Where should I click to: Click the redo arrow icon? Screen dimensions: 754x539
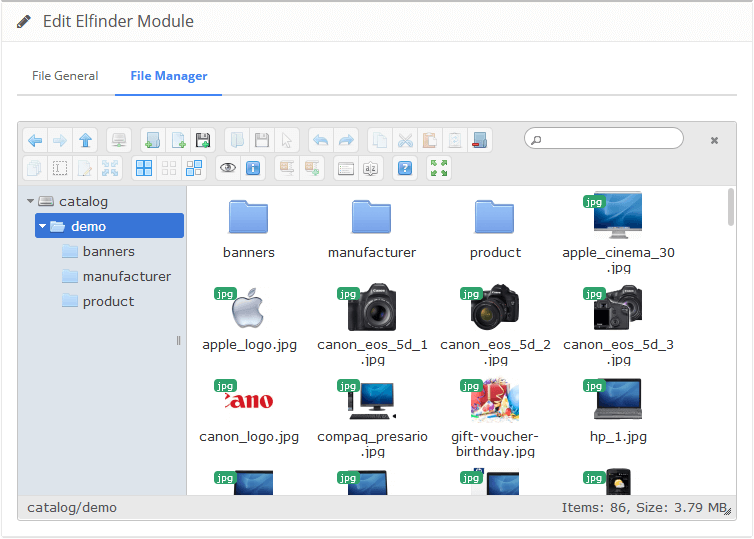click(346, 140)
